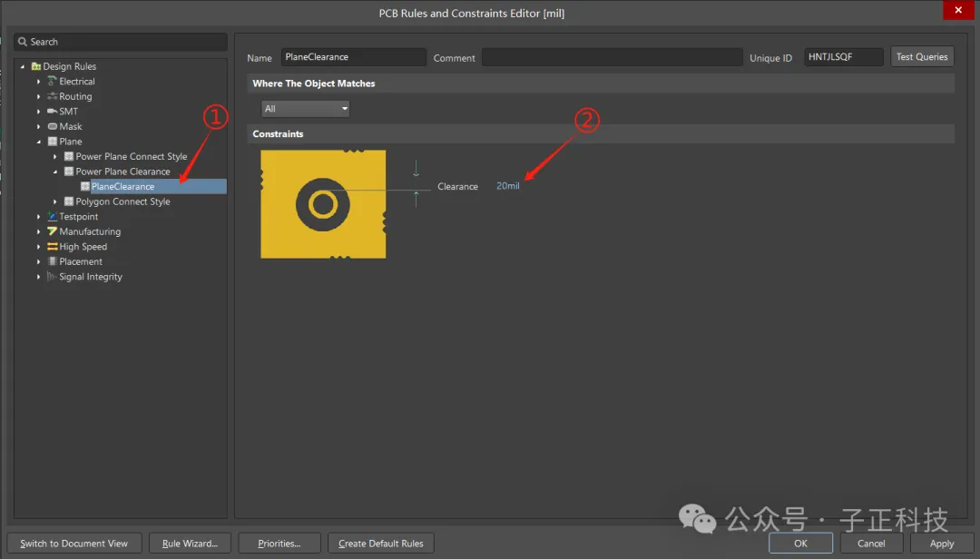Click the Electrical category icon
Screen dimensions: 980x559
(x=53, y=82)
